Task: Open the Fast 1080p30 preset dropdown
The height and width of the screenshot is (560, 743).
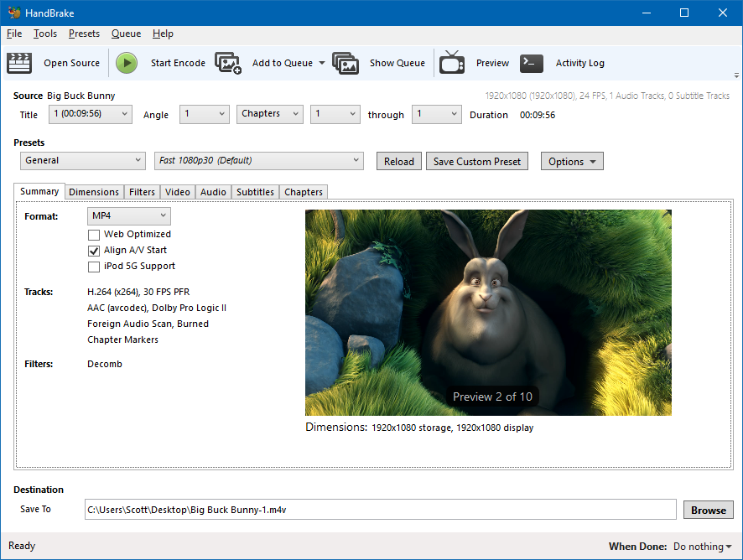Action: pos(259,161)
